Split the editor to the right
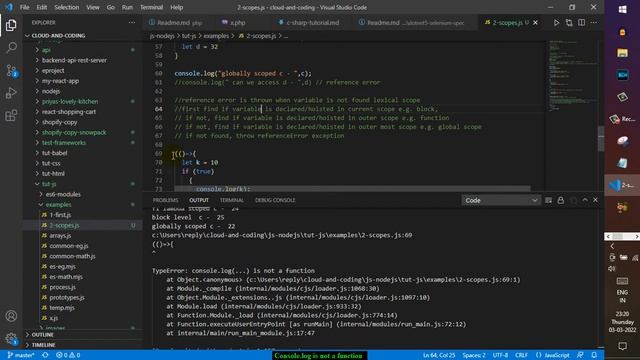 pyautogui.click(x=581, y=23)
